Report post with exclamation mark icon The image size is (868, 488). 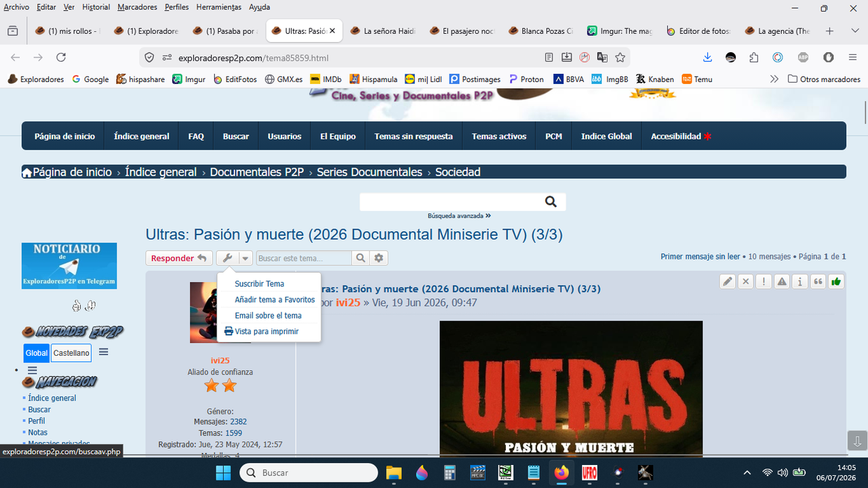point(764,281)
